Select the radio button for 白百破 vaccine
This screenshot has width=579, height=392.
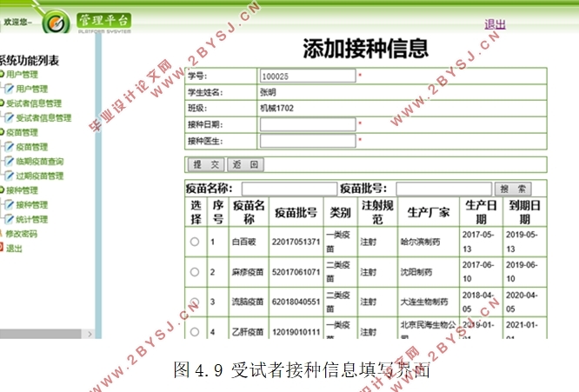195,243
